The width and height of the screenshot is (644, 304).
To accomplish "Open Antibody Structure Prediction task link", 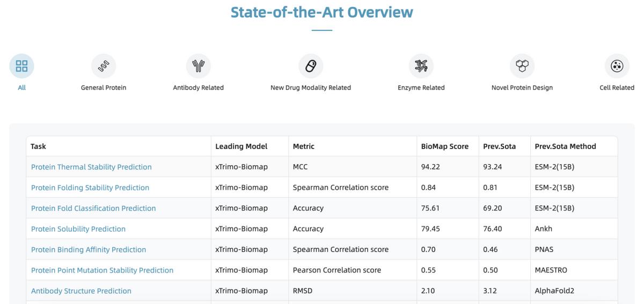I will point(81,291).
